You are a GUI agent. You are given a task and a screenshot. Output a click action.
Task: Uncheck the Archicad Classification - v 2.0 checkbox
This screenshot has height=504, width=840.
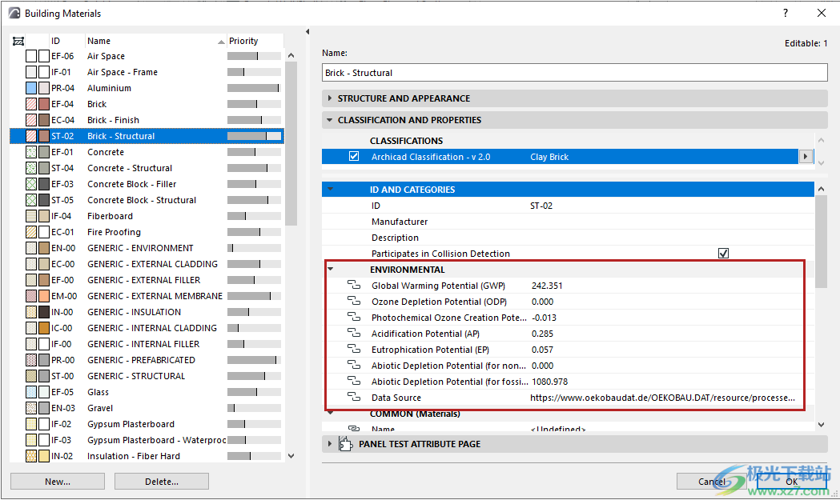click(354, 157)
